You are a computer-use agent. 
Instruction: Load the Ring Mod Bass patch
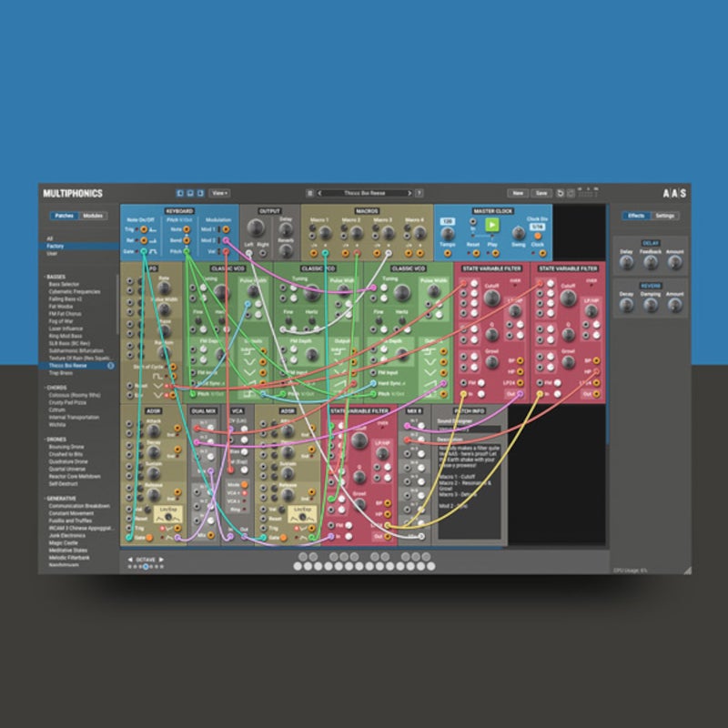point(66,336)
